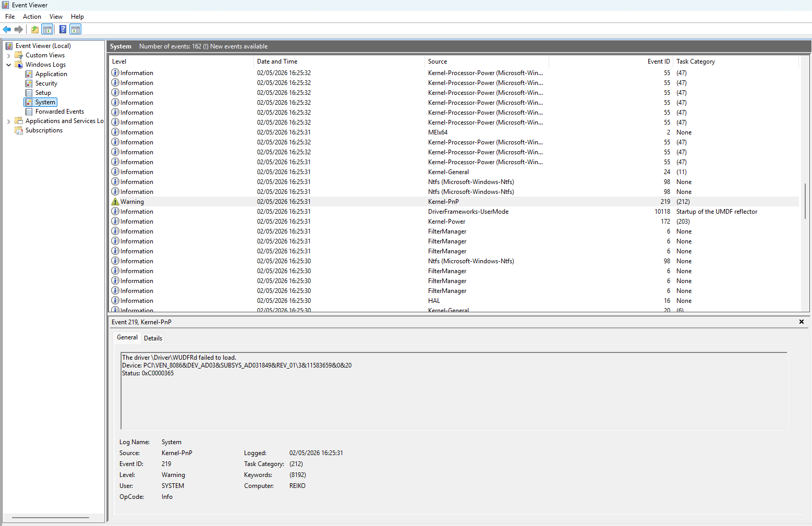Select the Kernel-Power event 172 row
Viewport: 812px width, 526px height.
[x=454, y=222]
